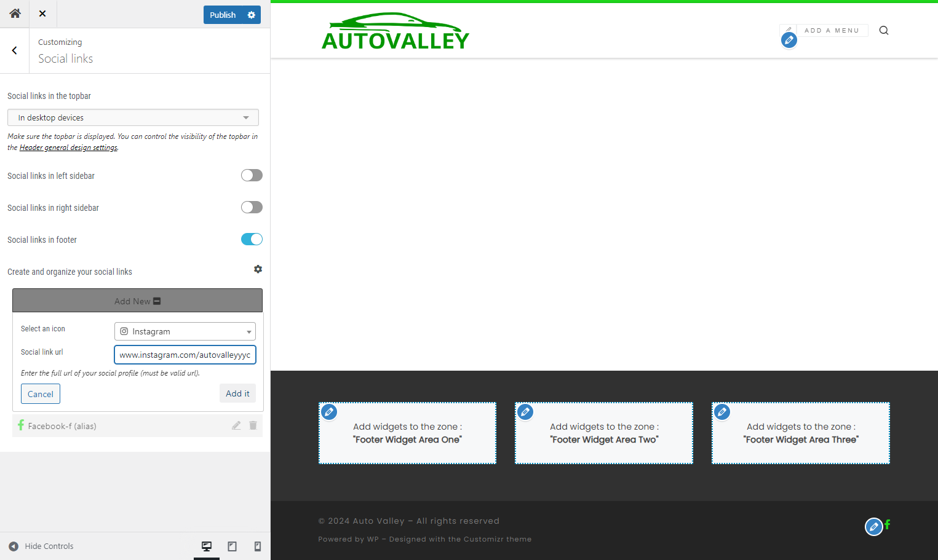Viewport: 938px width, 560px height.
Task: Open topbar social links device dropdown
Action: 133,117
